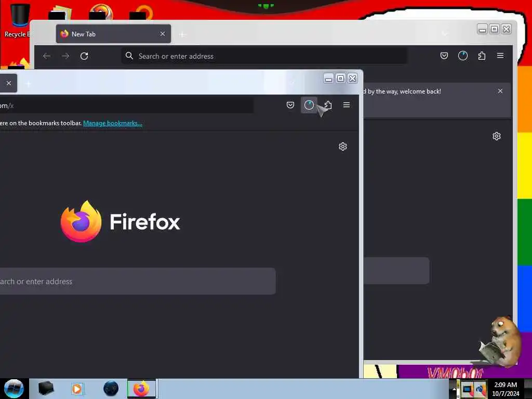List all tabs dropdown in the front window
Screen dimensions: 532x399
292,83
